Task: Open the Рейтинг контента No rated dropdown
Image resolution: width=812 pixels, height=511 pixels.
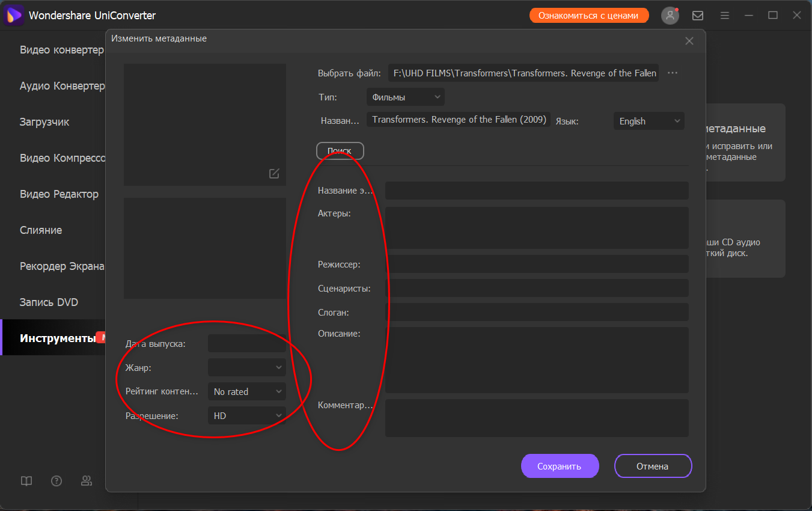Action: click(247, 391)
